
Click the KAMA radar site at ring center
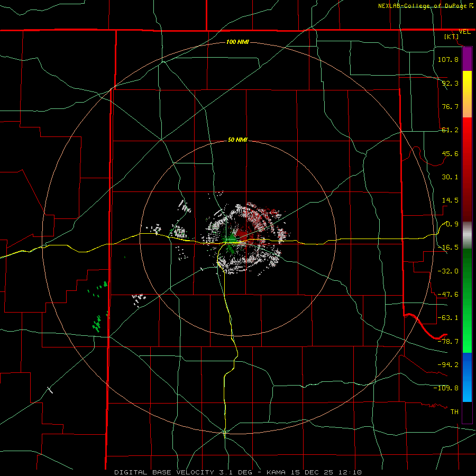[x=237, y=237]
